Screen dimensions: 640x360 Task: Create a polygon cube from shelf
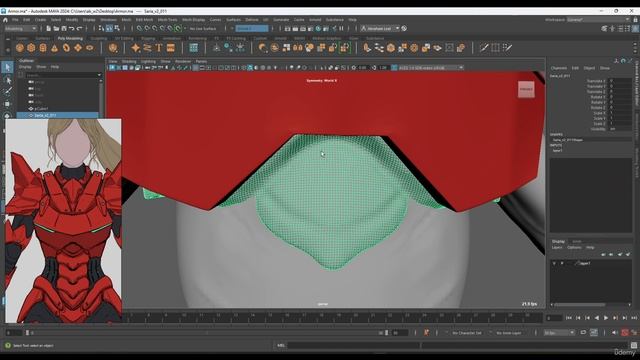[31, 48]
